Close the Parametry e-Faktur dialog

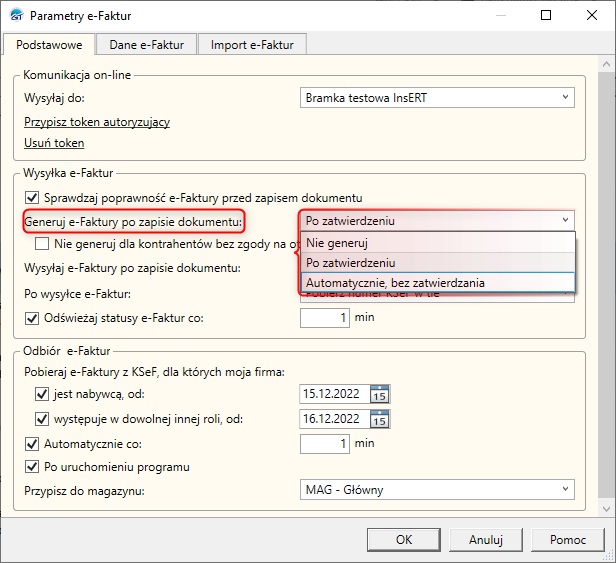(592, 16)
